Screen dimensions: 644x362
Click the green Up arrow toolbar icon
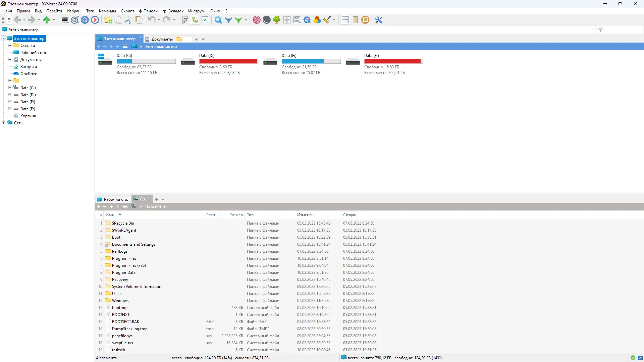tap(46, 20)
